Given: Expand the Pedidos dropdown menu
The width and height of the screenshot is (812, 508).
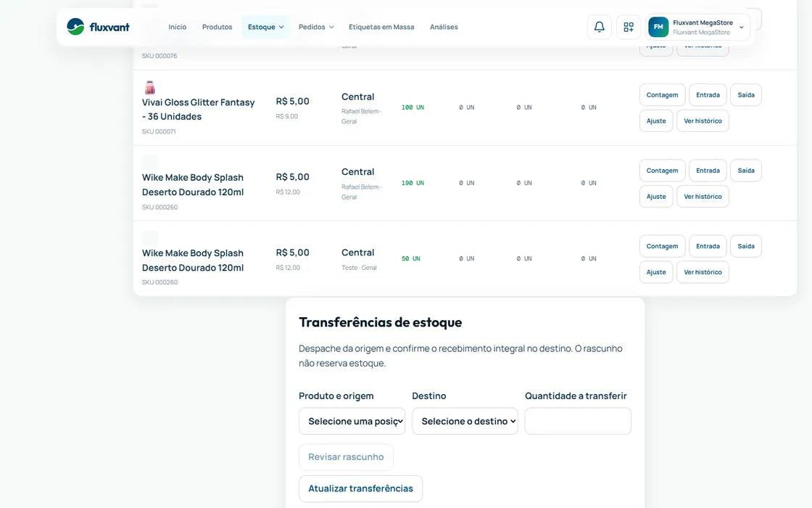Looking at the screenshot, I should [x=316, y=27].
